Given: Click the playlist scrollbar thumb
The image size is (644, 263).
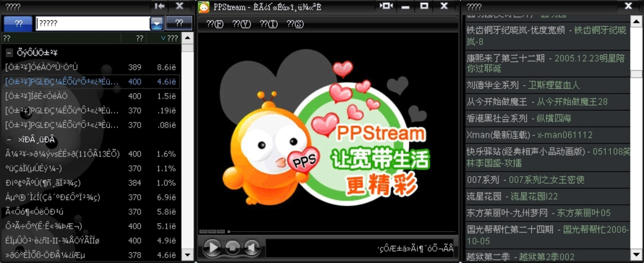Looking at the screenshot, I should tap(636, 74).
